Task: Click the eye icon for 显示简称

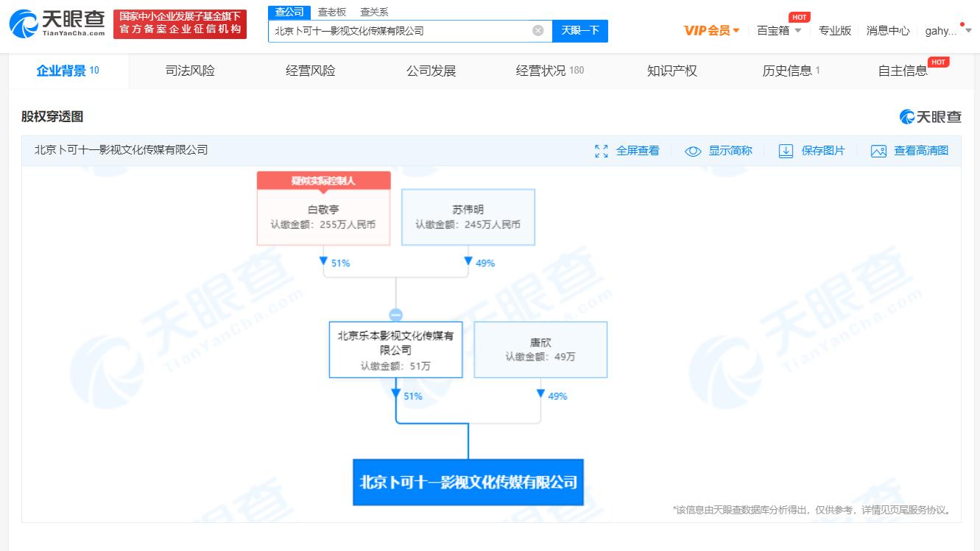Action: [x=693, y=151]
